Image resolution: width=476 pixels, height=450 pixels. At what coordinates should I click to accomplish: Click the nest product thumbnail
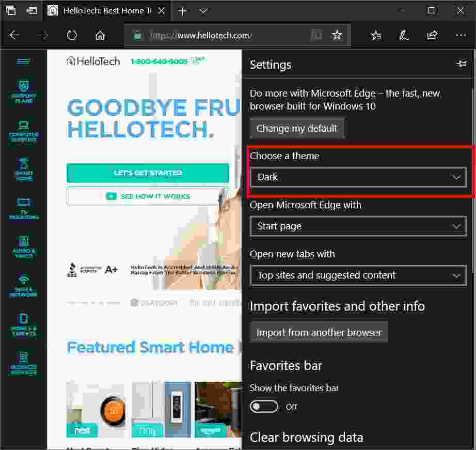pyautogui.click(x=96, y=409)
